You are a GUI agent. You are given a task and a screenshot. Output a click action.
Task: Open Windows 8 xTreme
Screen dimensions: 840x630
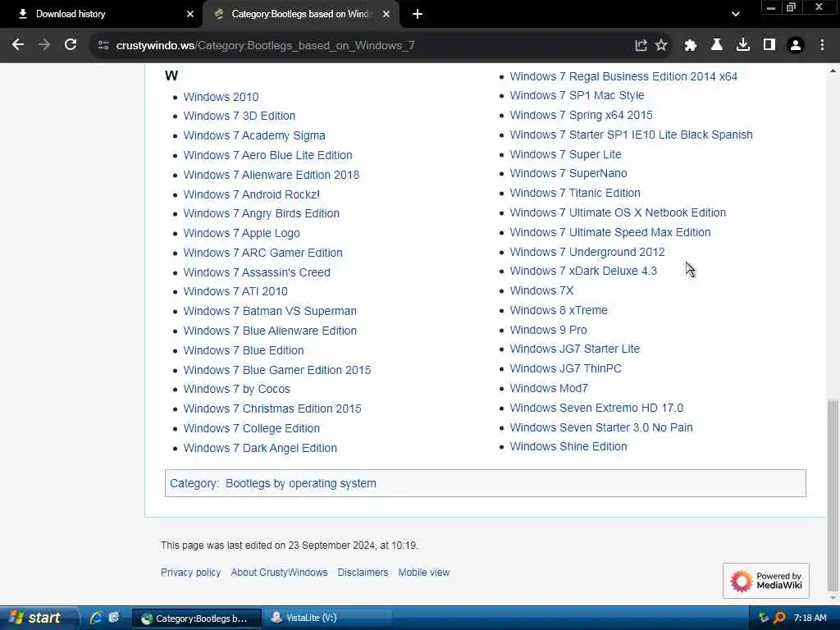558,310
